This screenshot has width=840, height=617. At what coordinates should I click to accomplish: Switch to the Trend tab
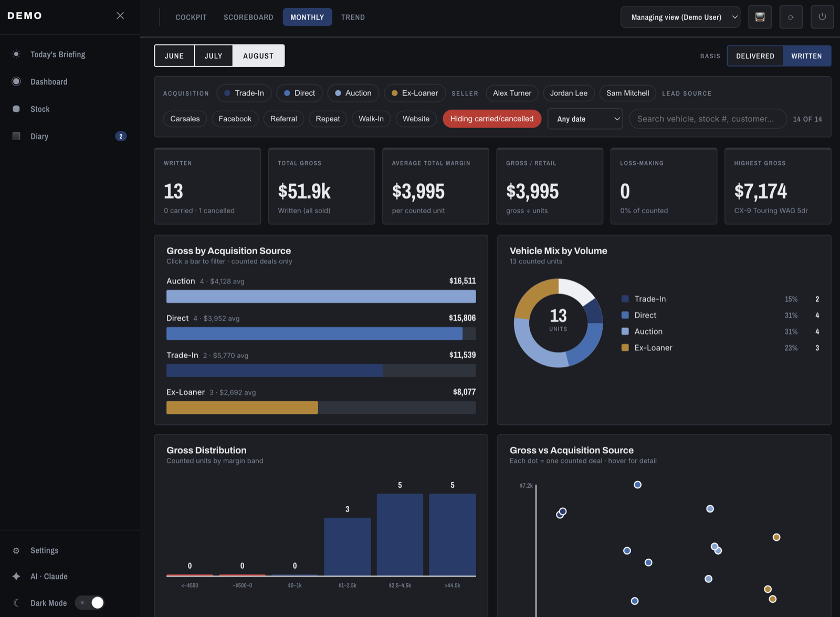(x=353, y=17)
